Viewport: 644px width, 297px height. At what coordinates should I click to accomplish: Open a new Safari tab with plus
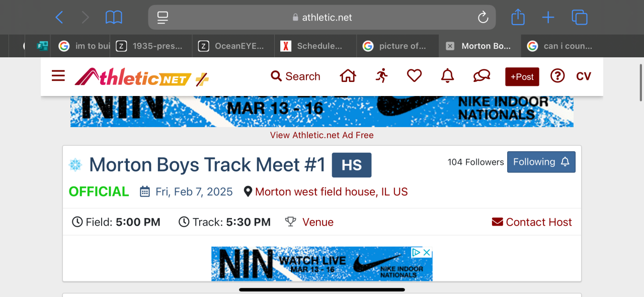[x=548, y=18]
